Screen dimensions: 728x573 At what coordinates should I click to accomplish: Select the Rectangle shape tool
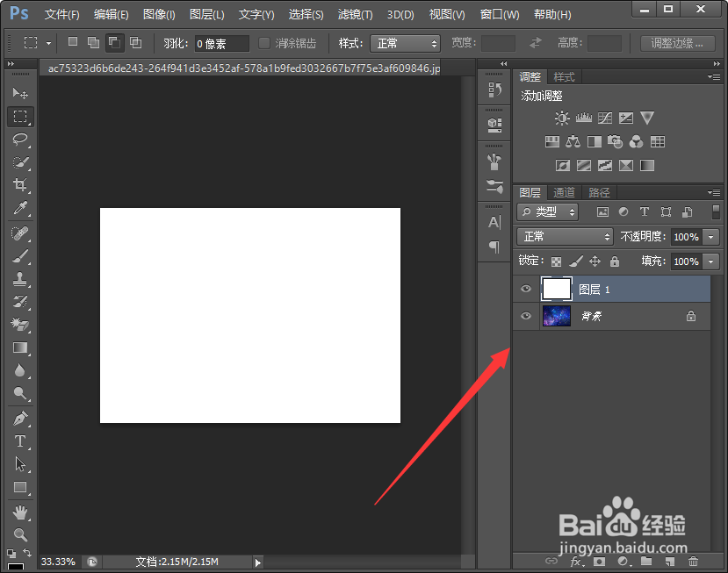(x=20, y=487)
